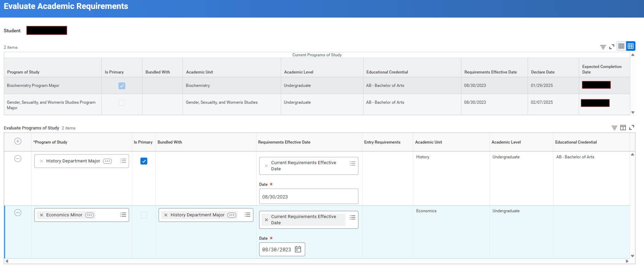Clear History Department Major from Program of Study
644x272 pixels.
(x=42, y=161)
